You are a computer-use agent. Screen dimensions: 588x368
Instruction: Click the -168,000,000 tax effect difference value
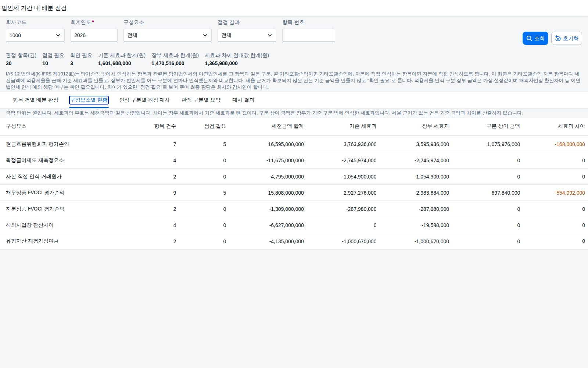pos(570,144)
